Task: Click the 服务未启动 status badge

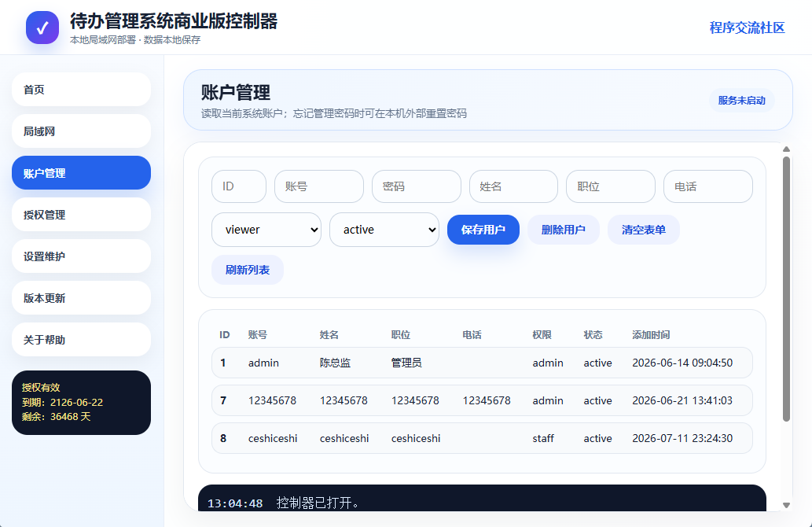Action: coord(741,100)
